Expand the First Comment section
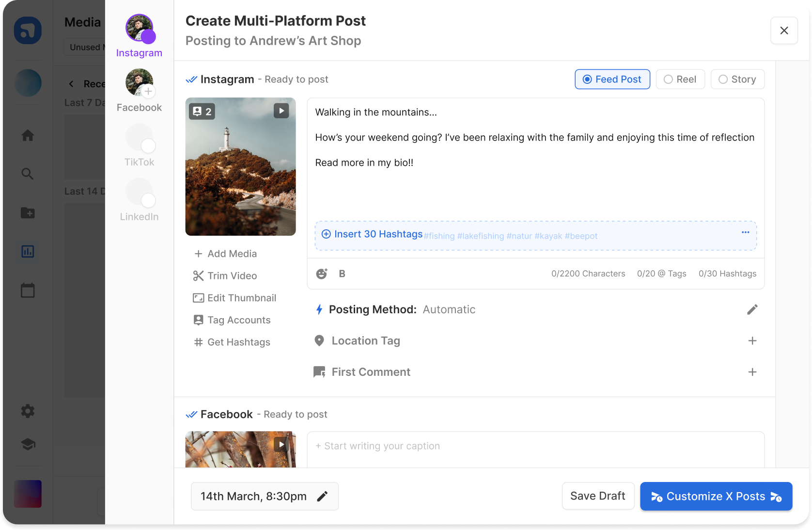The width and height of the screenshot is (812, 530). (752, 372)
